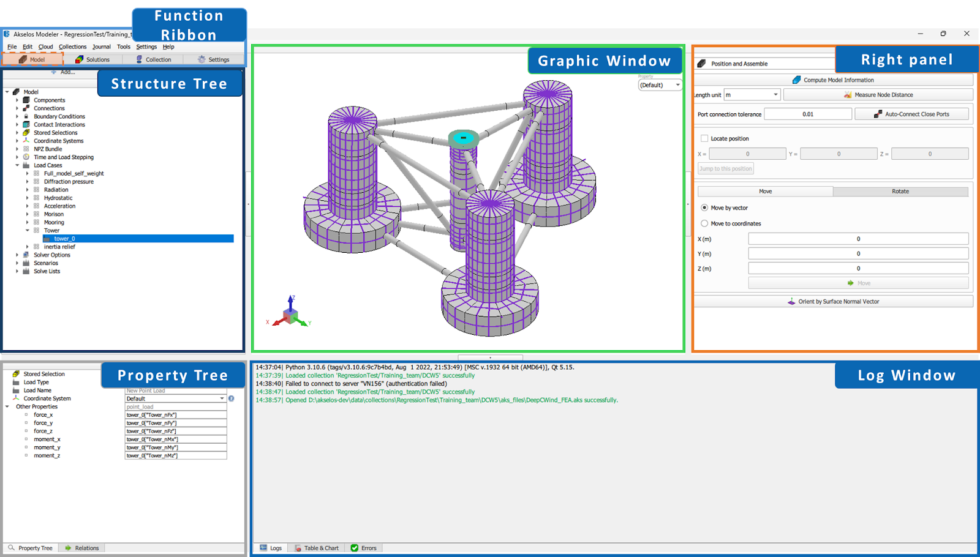Click the Components icon in the structure tree

tap(26, 100)
